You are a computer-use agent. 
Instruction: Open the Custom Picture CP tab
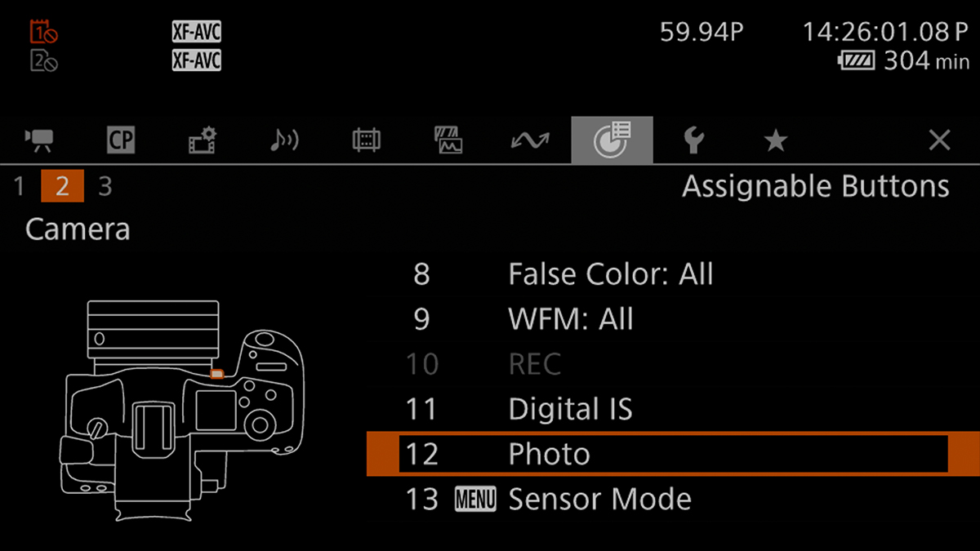tap(120, 140)
